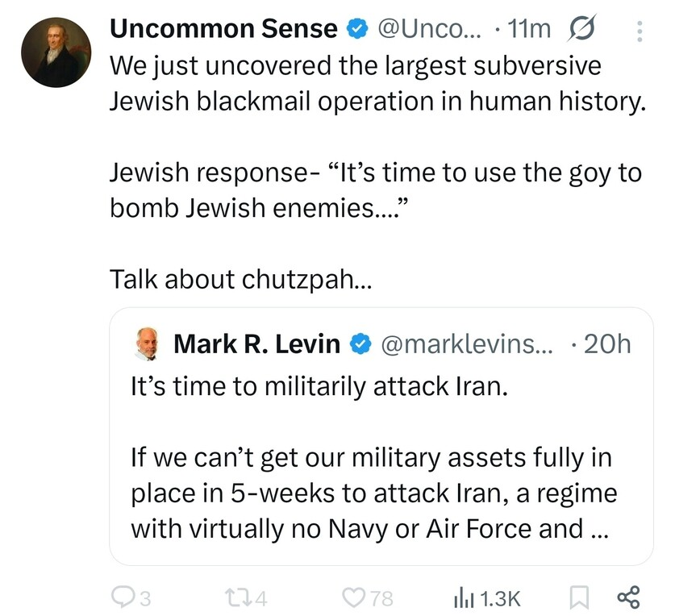
Task: Open the Uncommon Sense display name link
Action: [223, 29]
